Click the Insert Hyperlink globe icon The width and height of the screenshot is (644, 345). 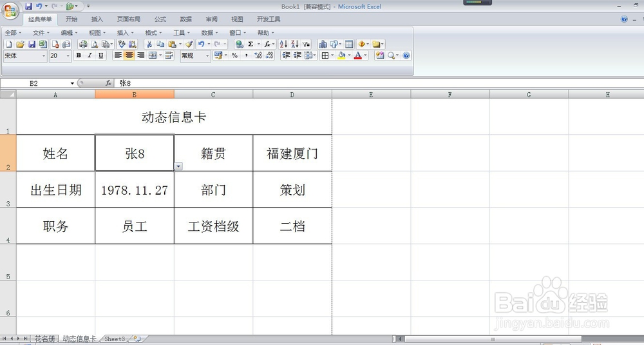point(239,44)
